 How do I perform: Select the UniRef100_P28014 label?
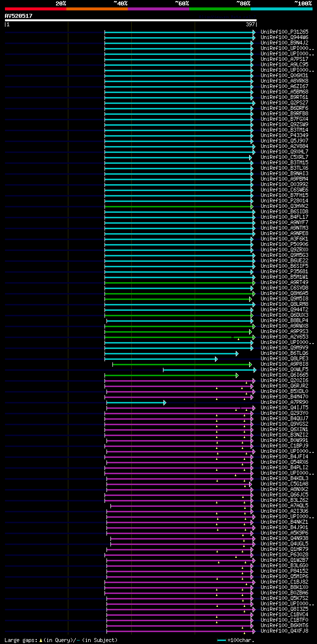click(x=284, y=201)
